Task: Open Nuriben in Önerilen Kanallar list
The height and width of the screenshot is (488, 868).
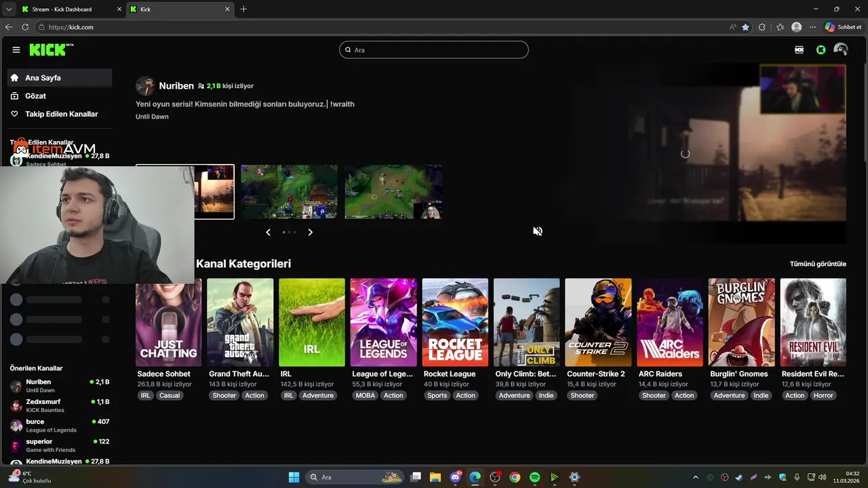Action: pyautogui.click(x=60, y=386)
